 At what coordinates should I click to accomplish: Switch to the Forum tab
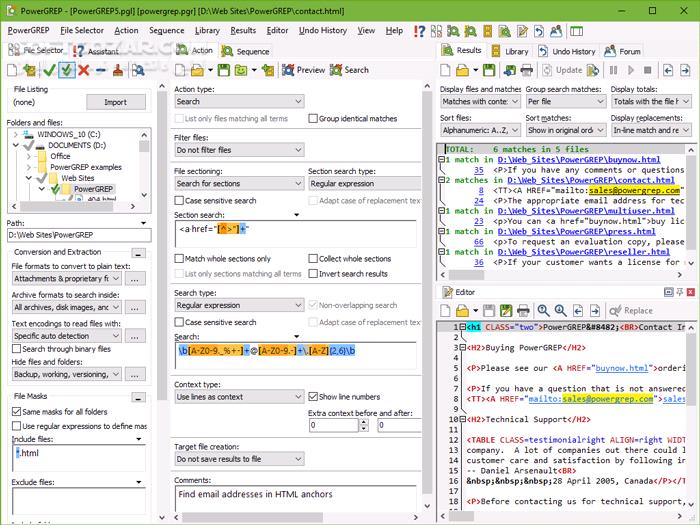pyautogui.click(x=622, y=51)
